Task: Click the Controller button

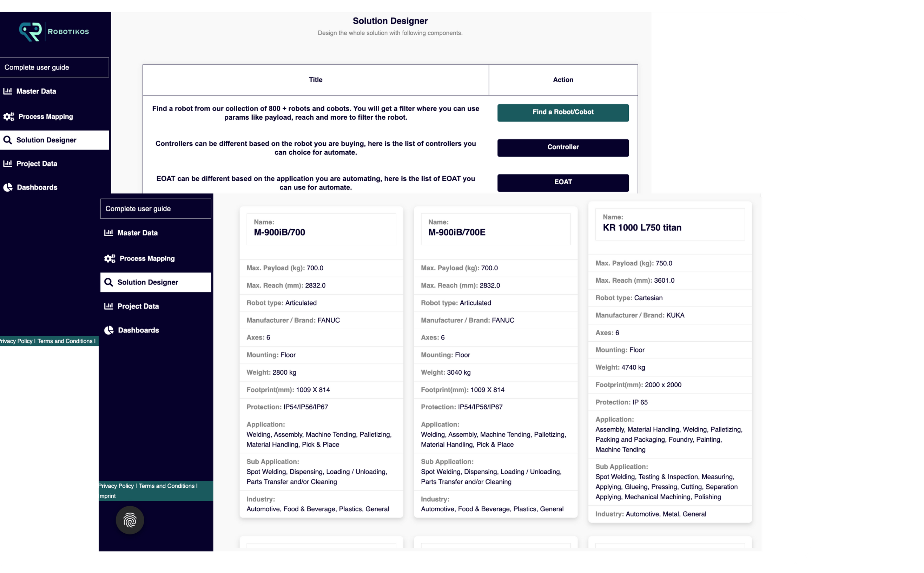Action: coord(563,147)
